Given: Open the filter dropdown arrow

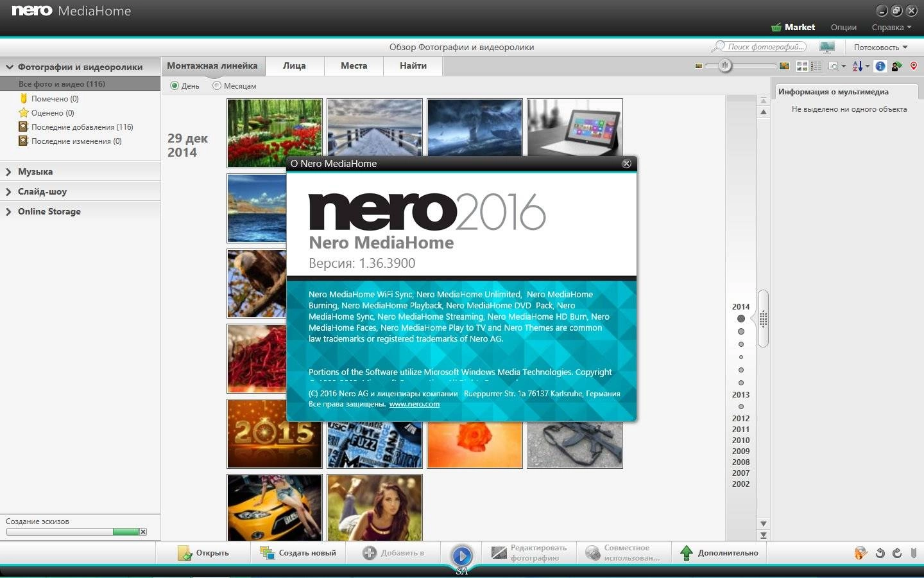Looking at the screenshot, I should [843, 66].
